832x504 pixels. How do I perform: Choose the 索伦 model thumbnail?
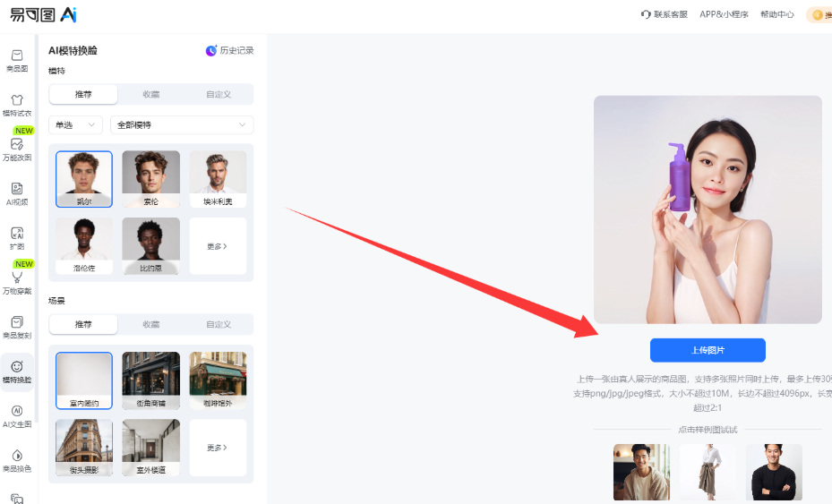tap(150, 178)
